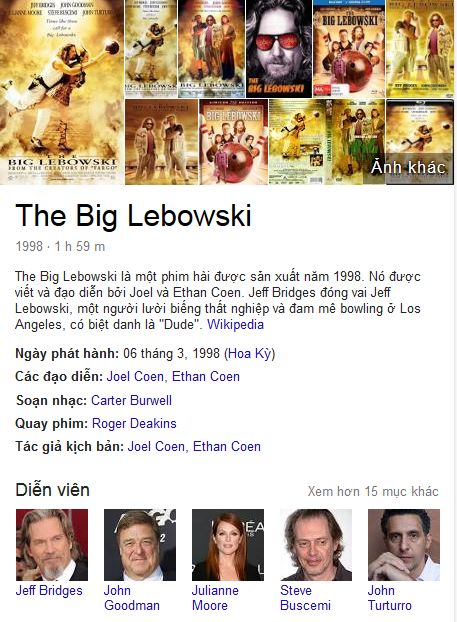Open the Jeff Bridges name link
The image size is (457, 622).
pos(49,590)
